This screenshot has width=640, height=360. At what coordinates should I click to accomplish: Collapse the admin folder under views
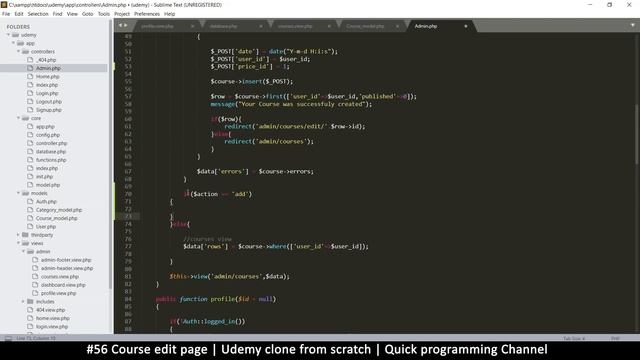(23, 251)
